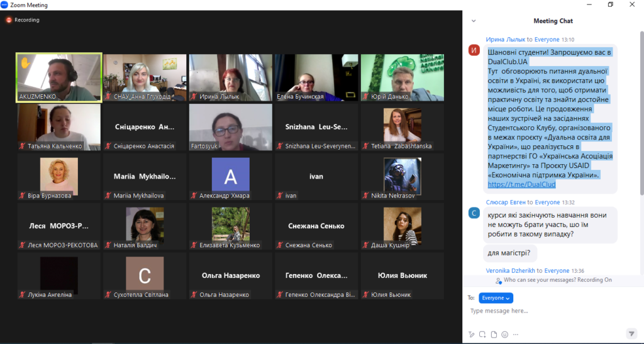Screen dimensions: 644x344
Task: Click the file attachment icon in chat
Action: click(494, 334)
